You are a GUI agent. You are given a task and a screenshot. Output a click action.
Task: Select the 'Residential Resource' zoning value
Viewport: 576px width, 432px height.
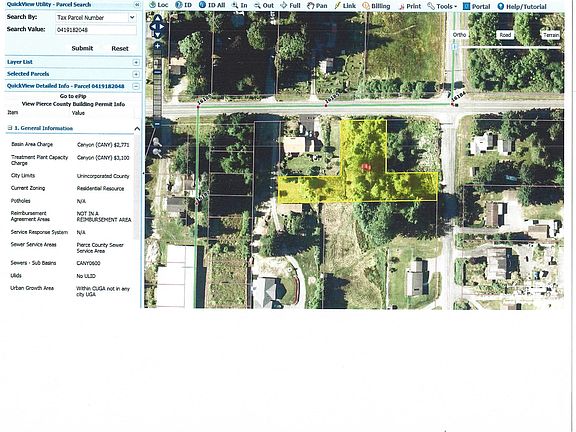100,189
